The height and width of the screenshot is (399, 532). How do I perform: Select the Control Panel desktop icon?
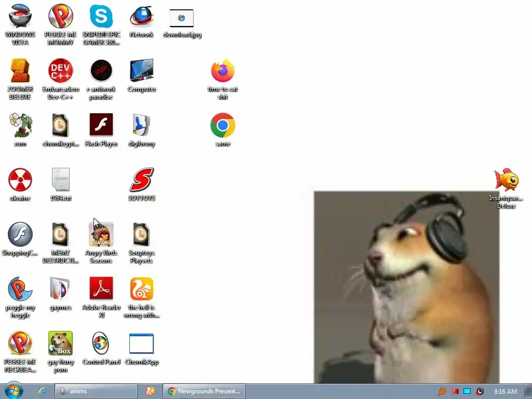click(100, 343)
